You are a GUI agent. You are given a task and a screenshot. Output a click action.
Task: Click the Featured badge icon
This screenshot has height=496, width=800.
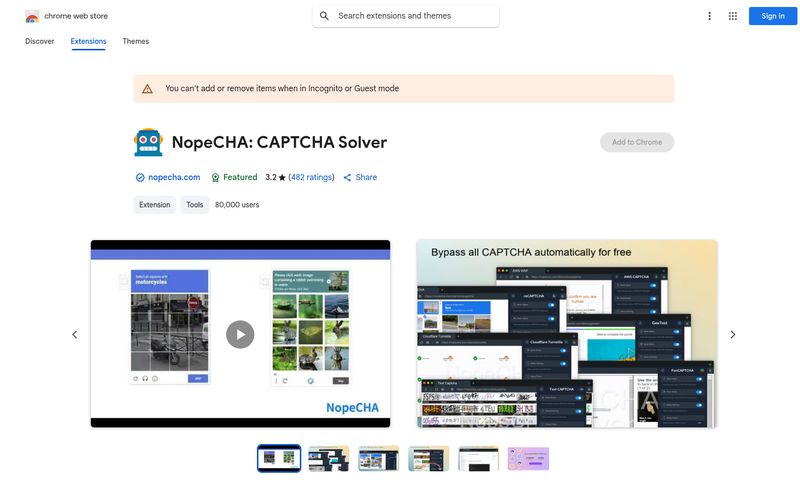pyautogui.click(x=215, y=178)
